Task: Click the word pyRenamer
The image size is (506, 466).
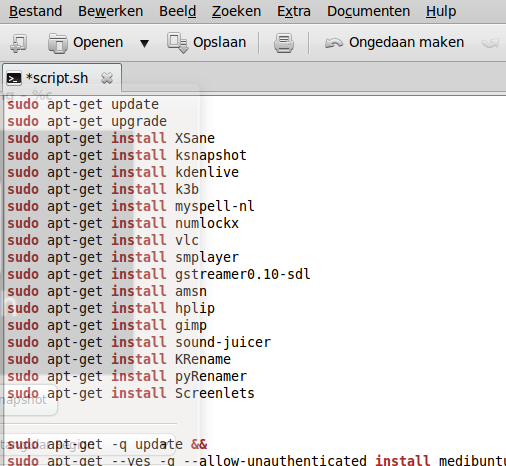Action: point(211,376)
